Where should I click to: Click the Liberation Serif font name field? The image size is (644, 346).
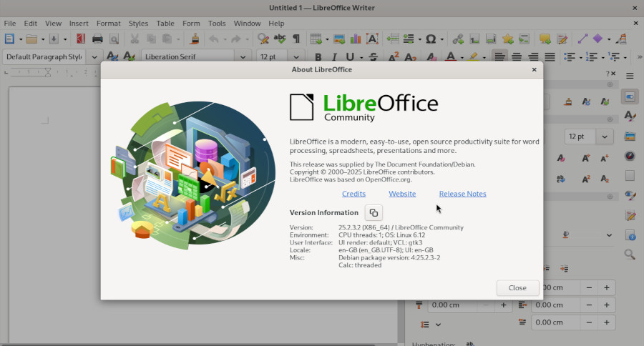coord(189,56)
